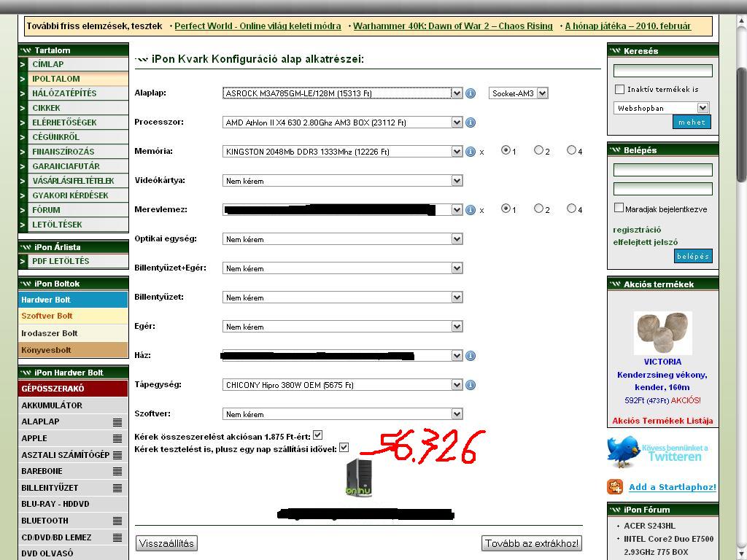Click 'Tovább az extrákhoz!' button
747x560 pixels.
pyautogui.click(x=532, y=543)
